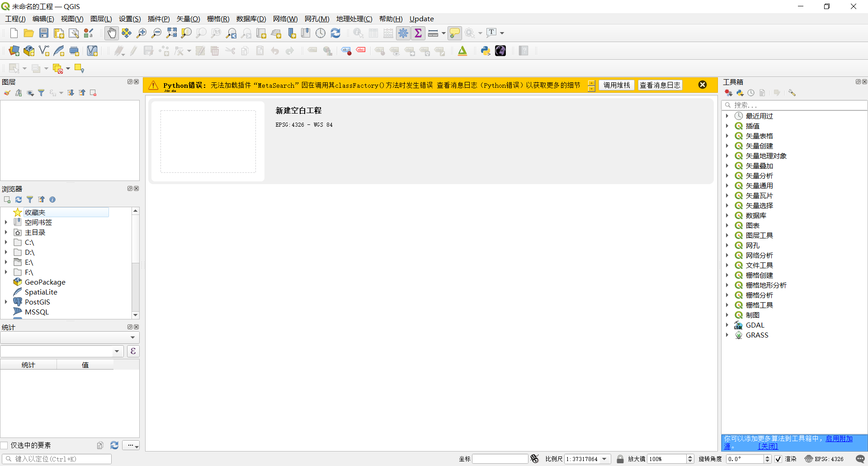Open Statistical Summary sigma icon

pos(418,33)
